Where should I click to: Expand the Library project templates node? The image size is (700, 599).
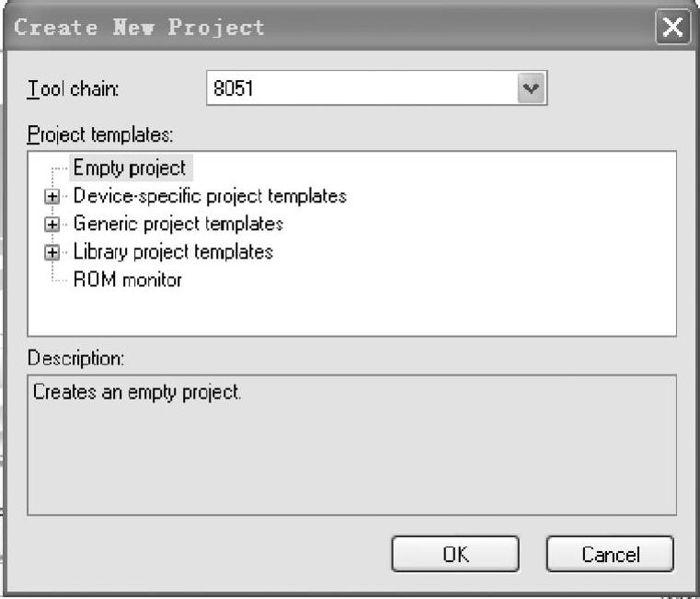[52, 252]
